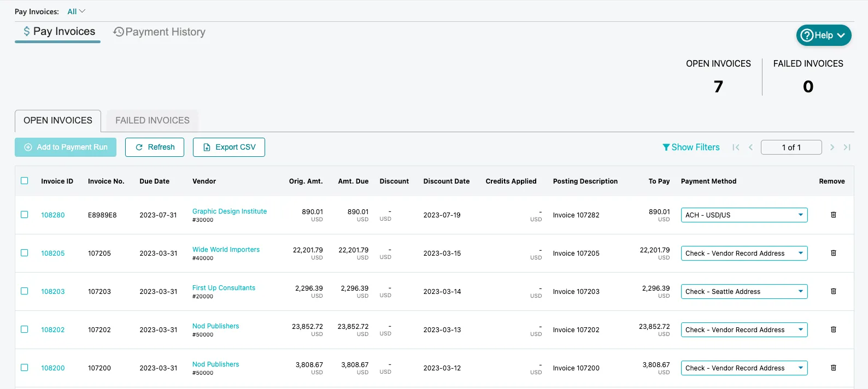
Task: Open invoice ID 108205 link
Action: tap(53, 254)
